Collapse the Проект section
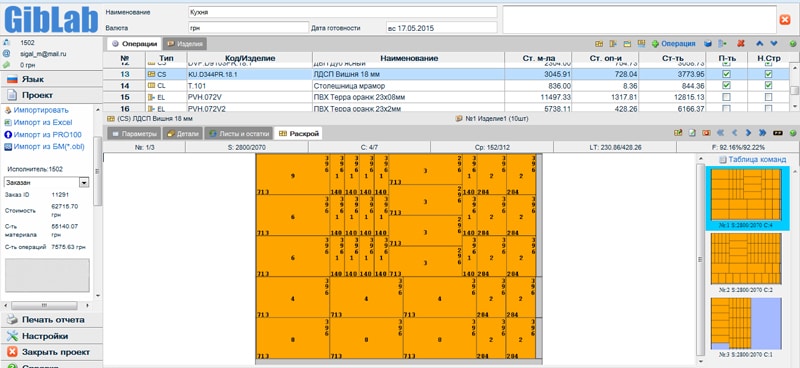800x368 pixels. 51,95
